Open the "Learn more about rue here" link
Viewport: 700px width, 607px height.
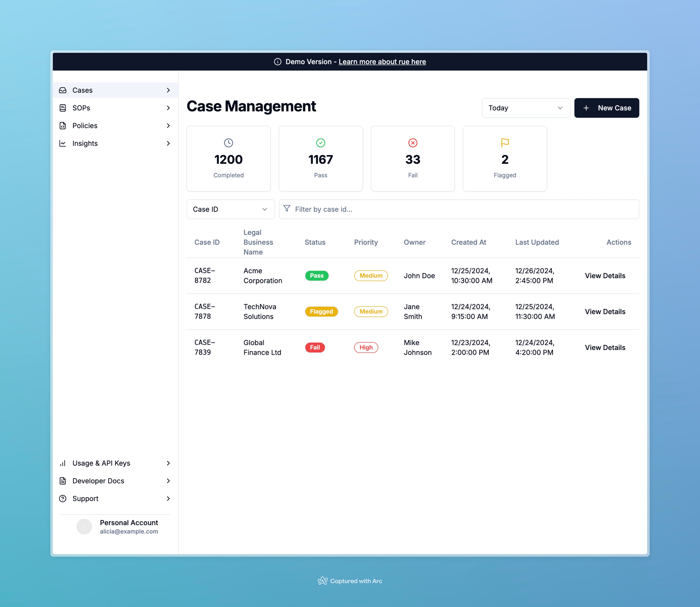tap(382, 62)
